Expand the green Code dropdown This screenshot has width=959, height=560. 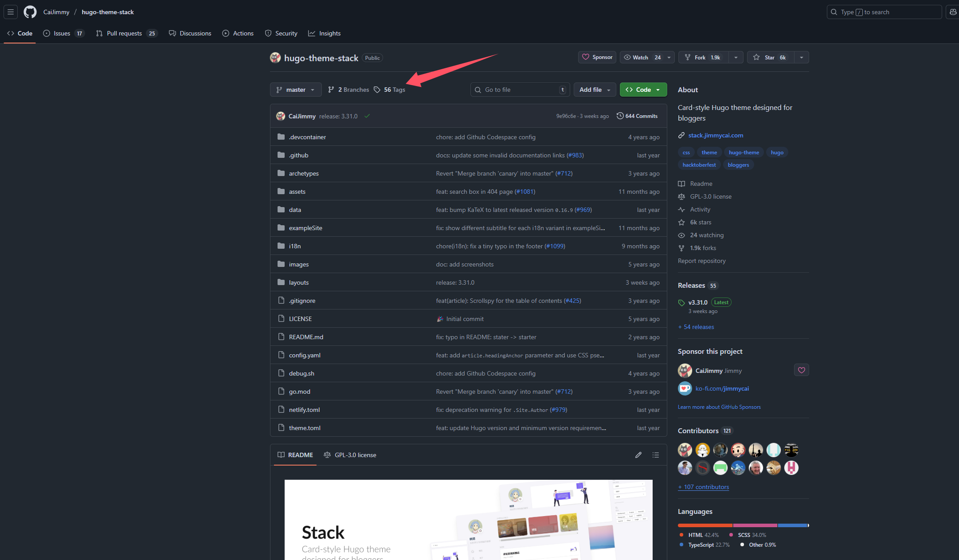pos(643,90)
